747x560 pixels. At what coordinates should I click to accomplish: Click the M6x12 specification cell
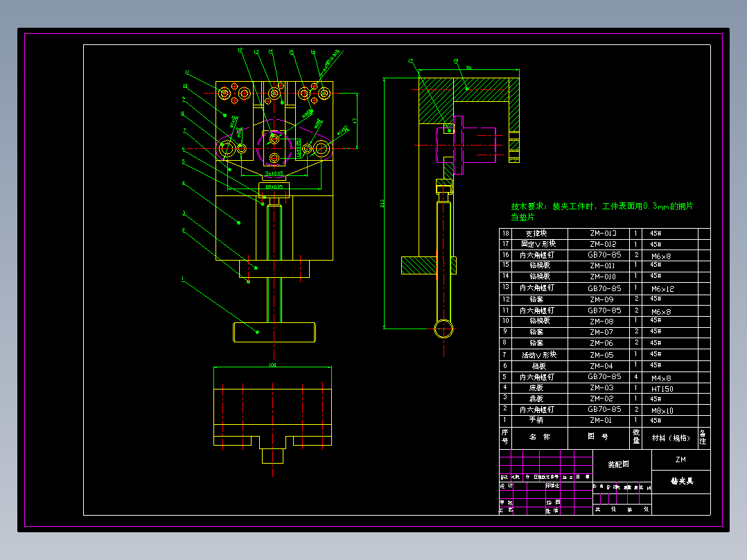[x=662, y=289]
